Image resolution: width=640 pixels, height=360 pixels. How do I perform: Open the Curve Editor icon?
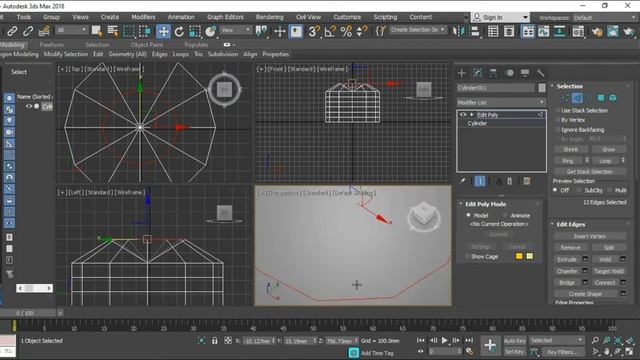point(544,31)
